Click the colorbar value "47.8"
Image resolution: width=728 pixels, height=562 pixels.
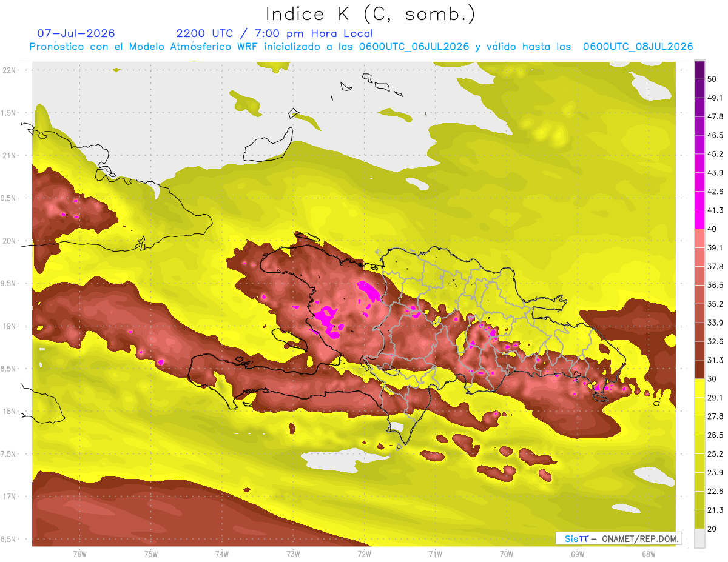tap(715, 116)
